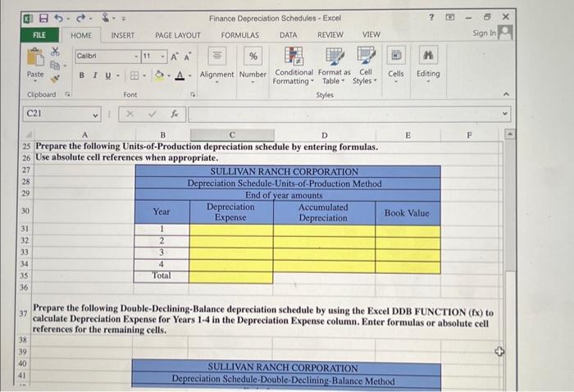574x392 pixels.
Task: Click the Editing binoculars icon
Action: tap(428, 55)
